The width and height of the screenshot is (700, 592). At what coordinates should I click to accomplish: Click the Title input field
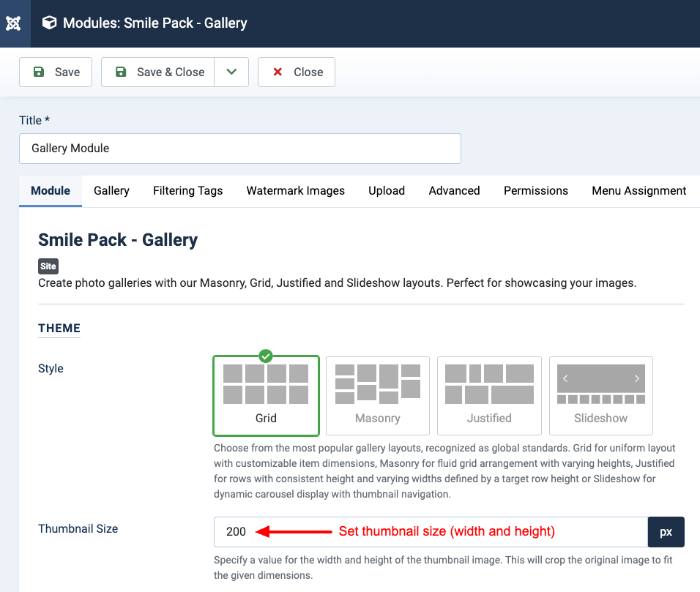pos(240,148)
